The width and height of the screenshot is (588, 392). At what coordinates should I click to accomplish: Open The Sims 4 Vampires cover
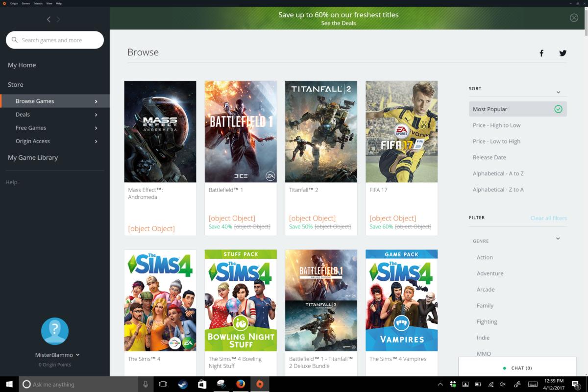coord(401,300)
